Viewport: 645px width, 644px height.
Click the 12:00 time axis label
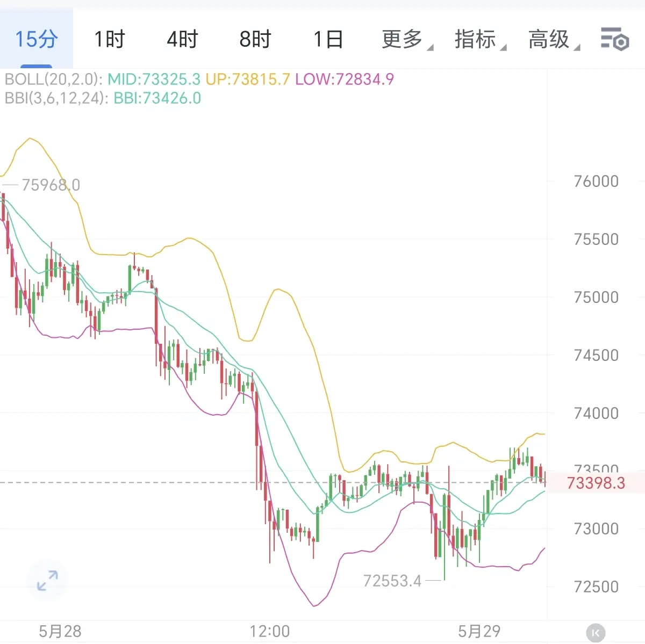point(270,631)
